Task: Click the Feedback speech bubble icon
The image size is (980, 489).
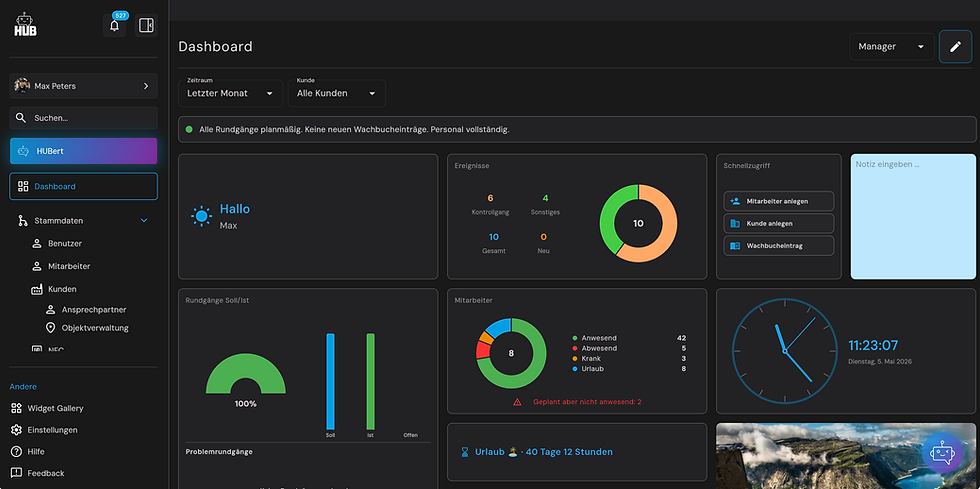Action: pos(16,473)
